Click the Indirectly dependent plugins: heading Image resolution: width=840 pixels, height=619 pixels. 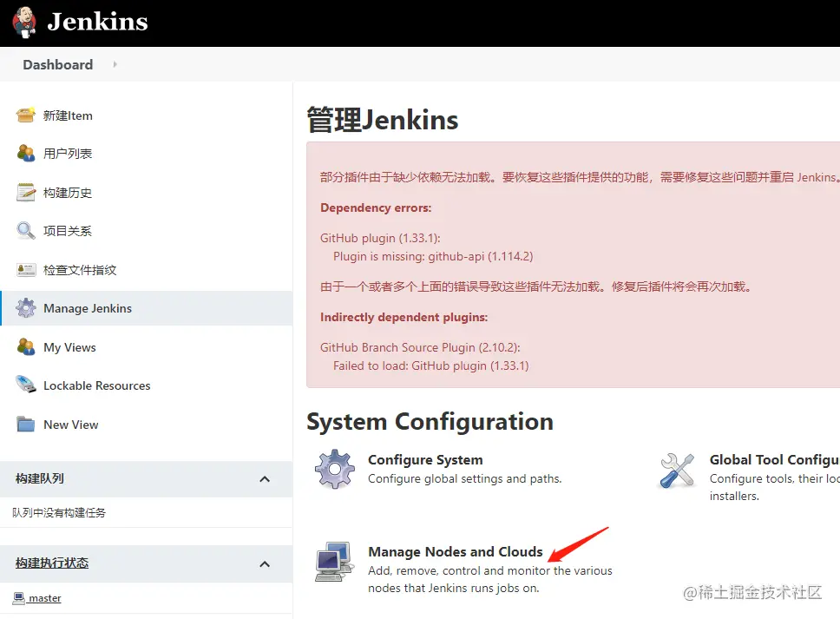[x=404, y=317]
